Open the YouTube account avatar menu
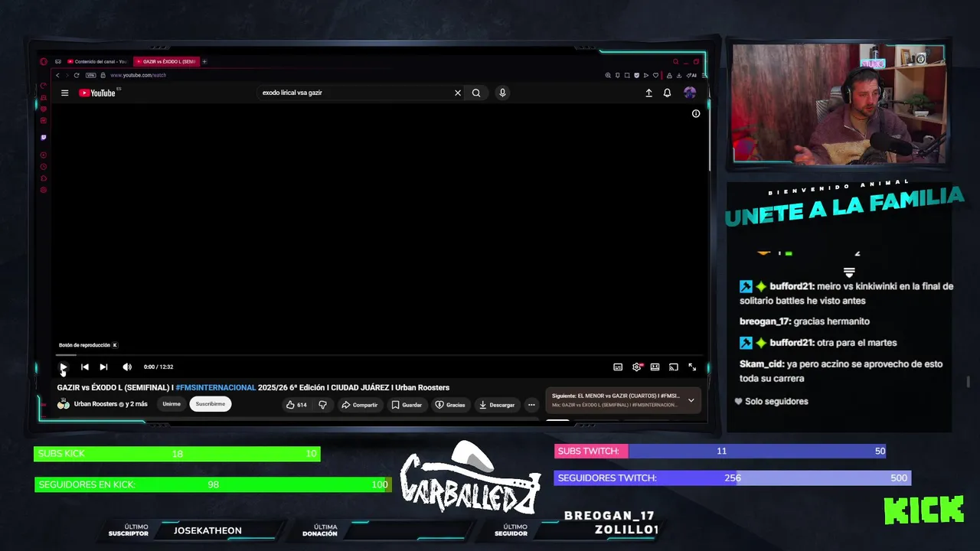 [690, 93]
